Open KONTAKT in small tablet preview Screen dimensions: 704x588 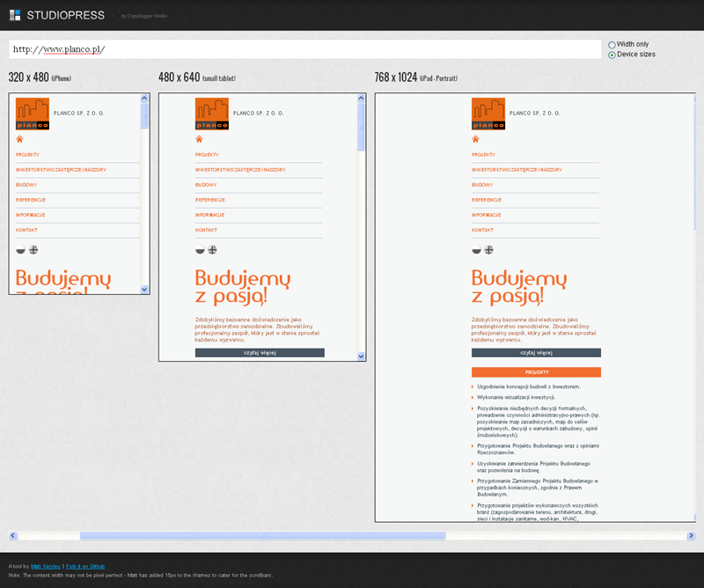[206, 230]
